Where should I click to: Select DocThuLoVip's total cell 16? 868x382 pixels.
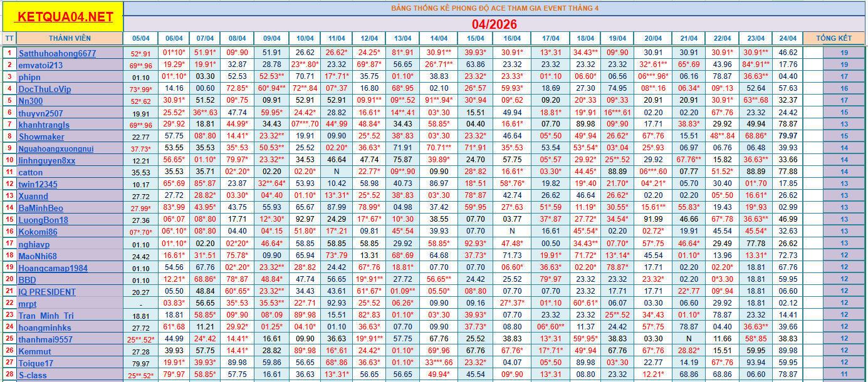844,89
